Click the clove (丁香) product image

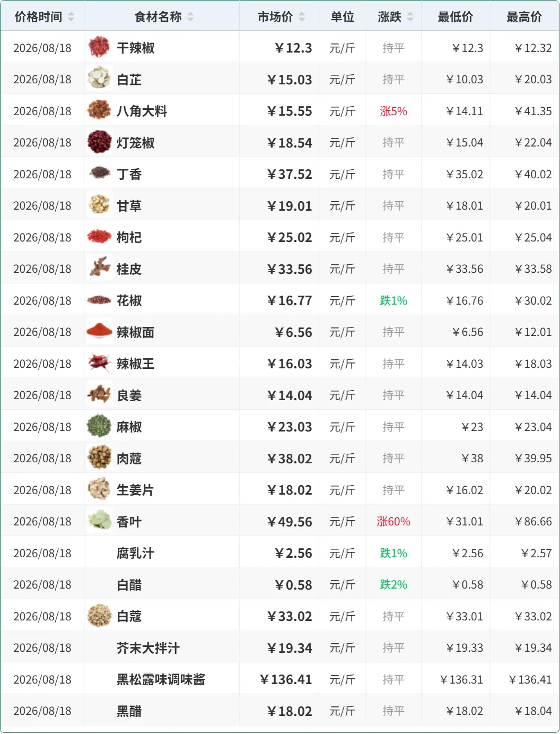tap(99, 174)
